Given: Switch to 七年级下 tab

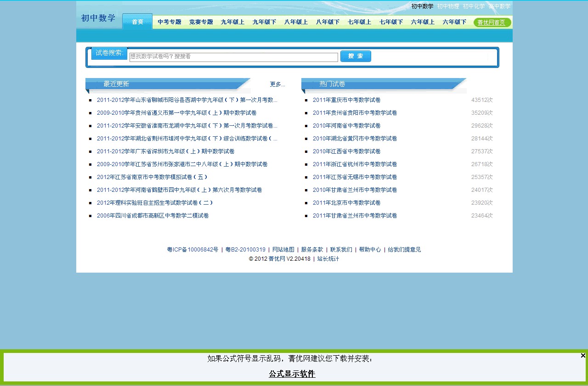Looking at the screenshot, I should pos(391,22).
